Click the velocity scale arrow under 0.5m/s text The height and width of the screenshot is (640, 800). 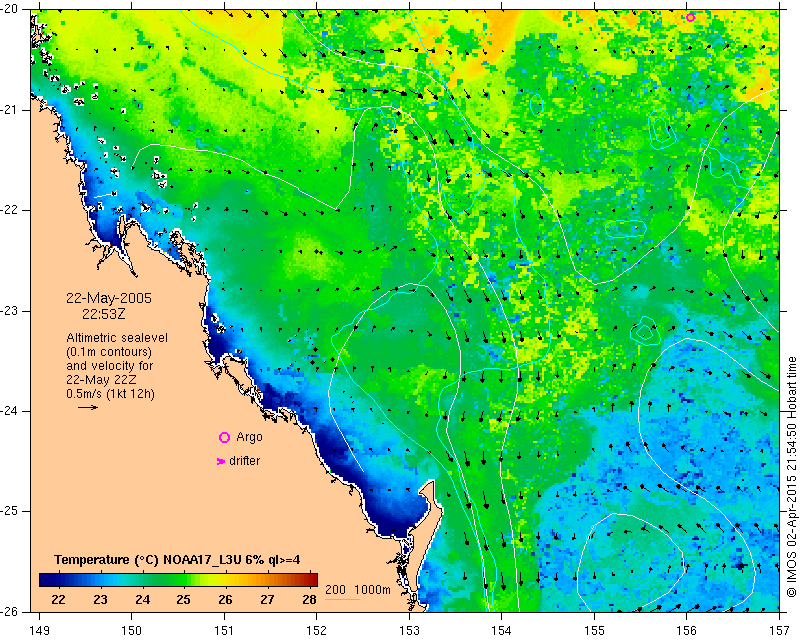click(x=88, y=407)
